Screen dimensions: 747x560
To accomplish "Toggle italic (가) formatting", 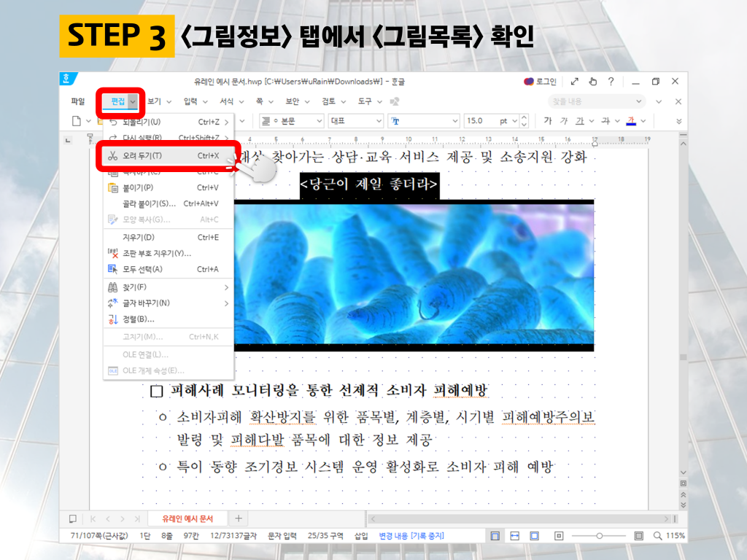I will point(564,121).
